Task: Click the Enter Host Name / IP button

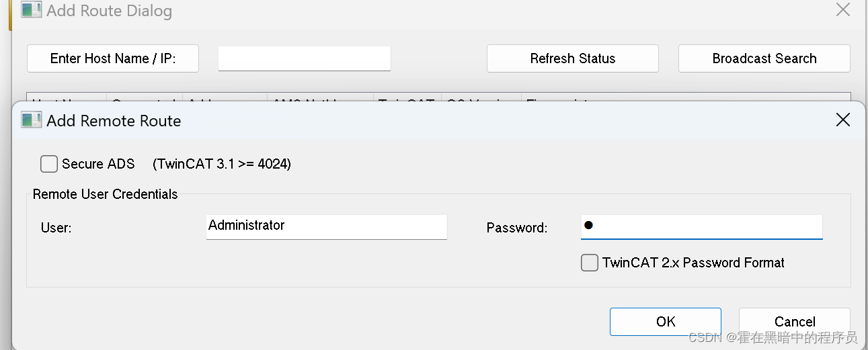Action: coord(113,58)
